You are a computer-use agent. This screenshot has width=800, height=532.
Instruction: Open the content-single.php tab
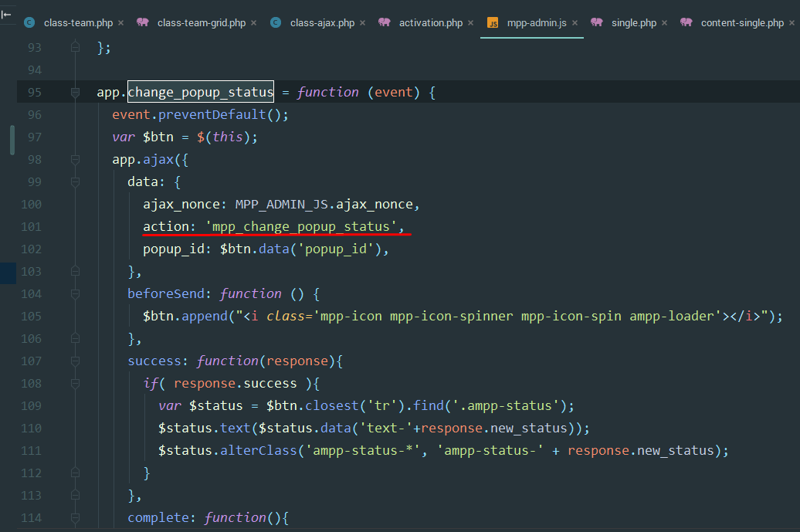click(x=742, y=23)
